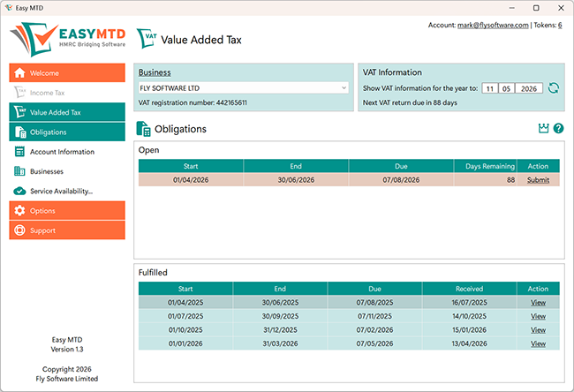Go to Account Information page
The image size is (574, 392).
(67, 152)
